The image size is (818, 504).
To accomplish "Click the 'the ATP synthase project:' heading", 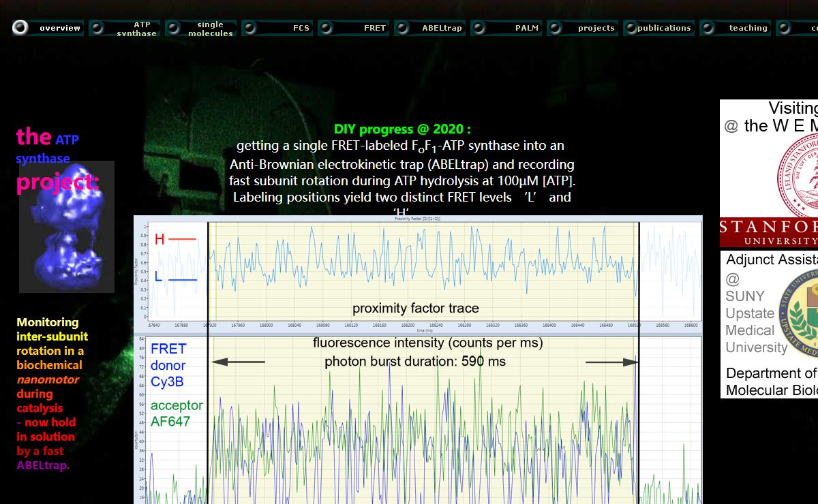I will point(57,159).
